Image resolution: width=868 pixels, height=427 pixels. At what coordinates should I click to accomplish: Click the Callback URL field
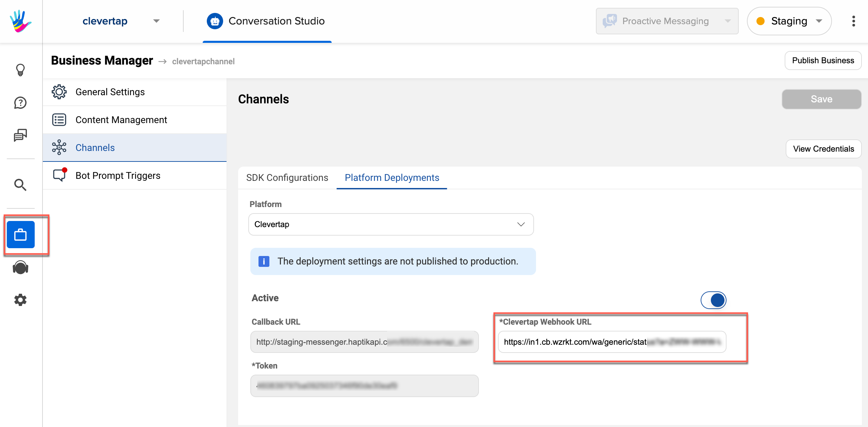click(x=365, y=342)
